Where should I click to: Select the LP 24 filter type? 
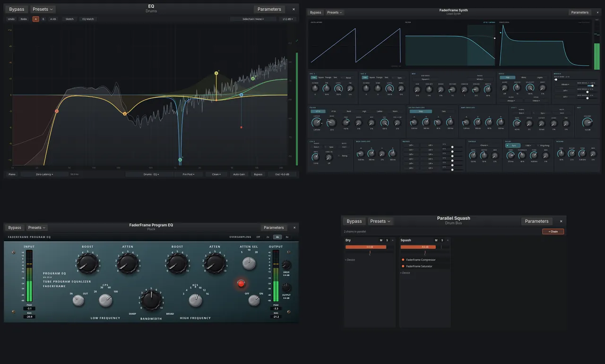(333, 111)
